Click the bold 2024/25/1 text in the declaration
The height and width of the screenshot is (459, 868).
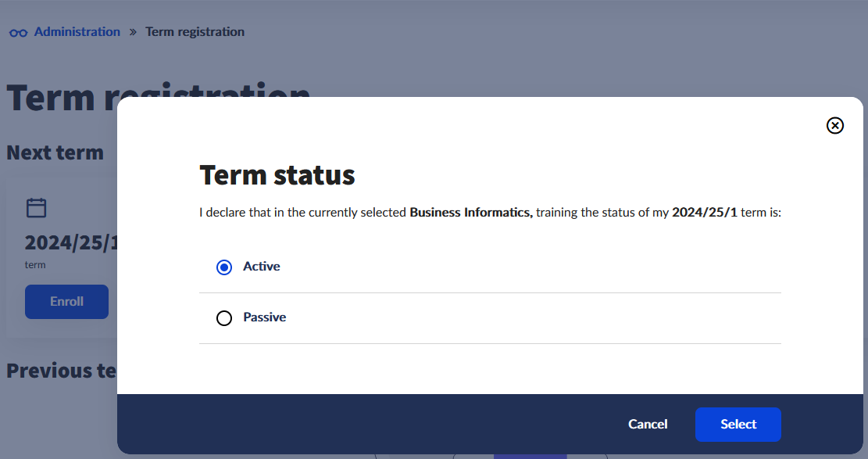coord(704,213)
